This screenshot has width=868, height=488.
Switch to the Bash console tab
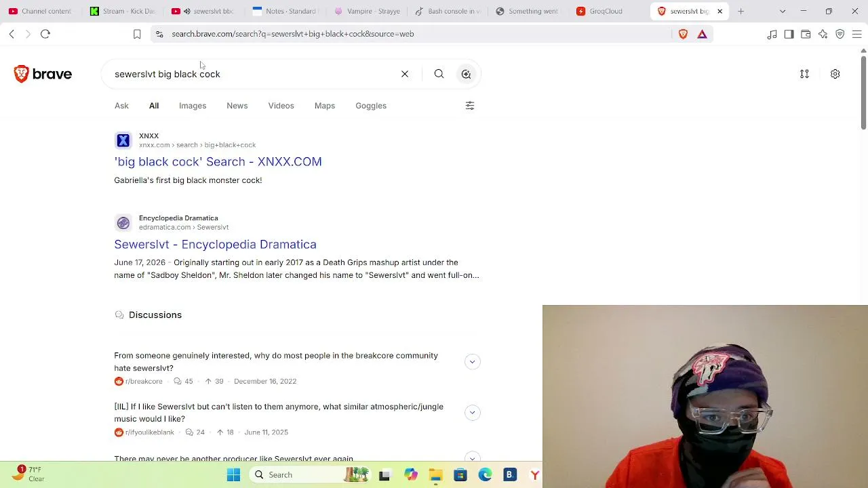(x=448, y=11)
